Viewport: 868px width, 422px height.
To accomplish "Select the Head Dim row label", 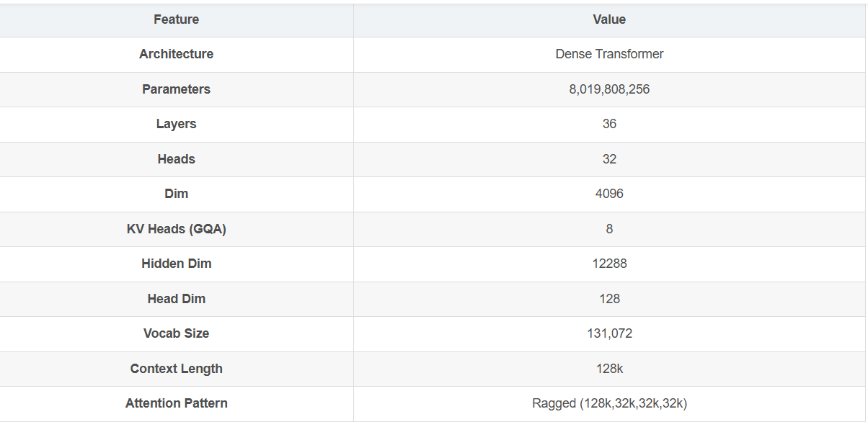I will pyautogui.click(x=176, y=299).
